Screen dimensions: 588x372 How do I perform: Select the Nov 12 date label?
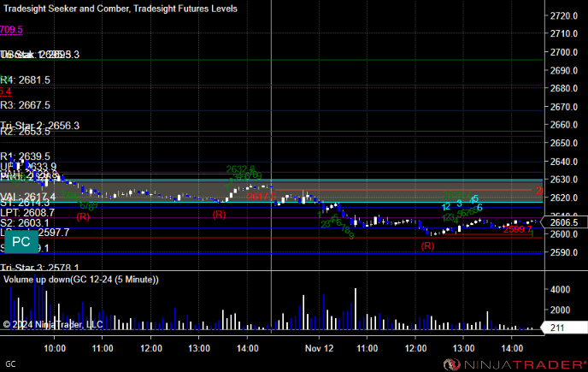click(x=319, y=348)
